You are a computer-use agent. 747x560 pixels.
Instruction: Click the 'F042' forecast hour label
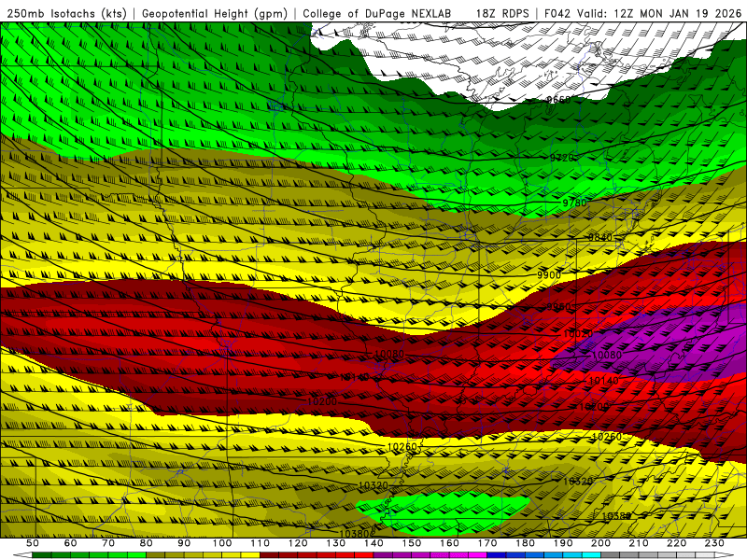557,14
